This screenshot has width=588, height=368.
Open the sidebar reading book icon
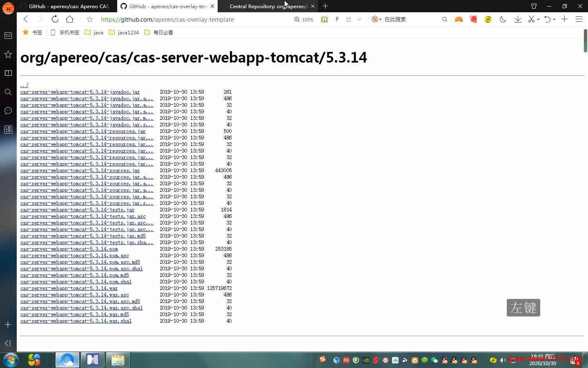coord(8,73)
